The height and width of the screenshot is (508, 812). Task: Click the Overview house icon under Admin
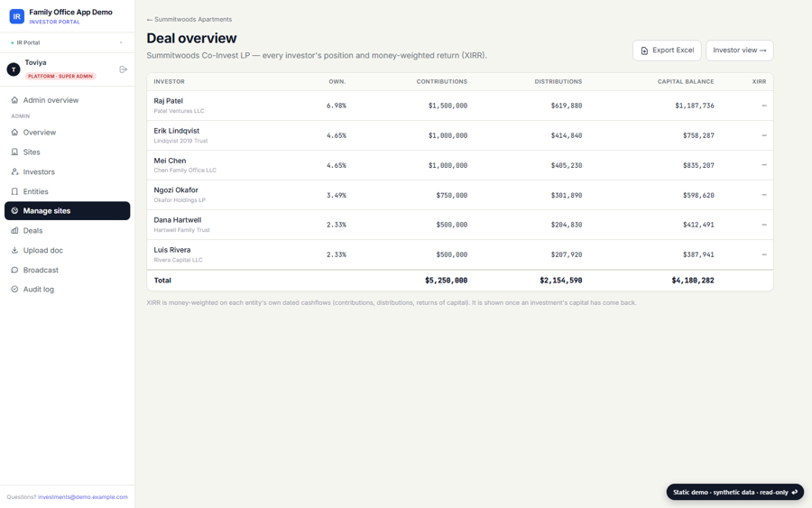(x=14, y=132)
